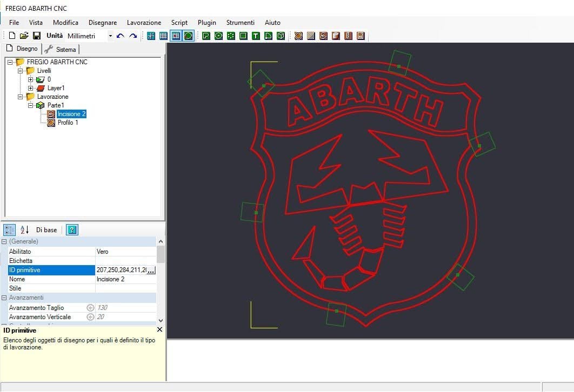
Task: Select Parte1 in the tree
Action: point(56,105)
